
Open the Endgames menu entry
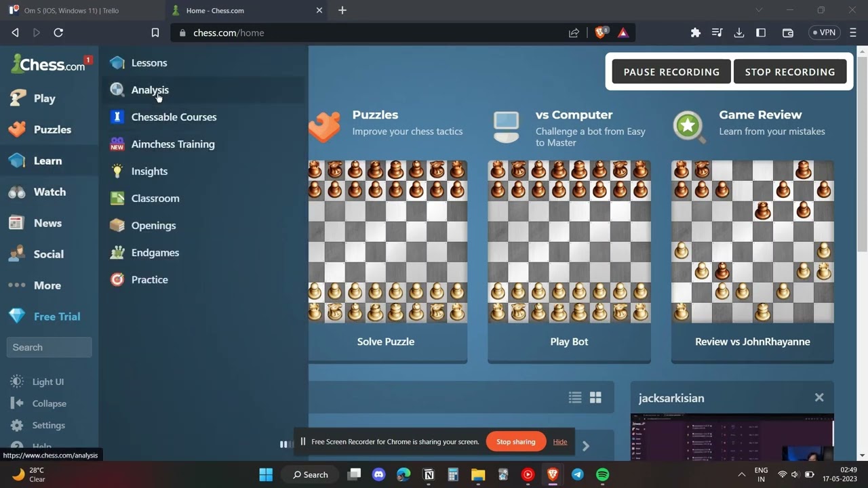click(x=155, y=252)
